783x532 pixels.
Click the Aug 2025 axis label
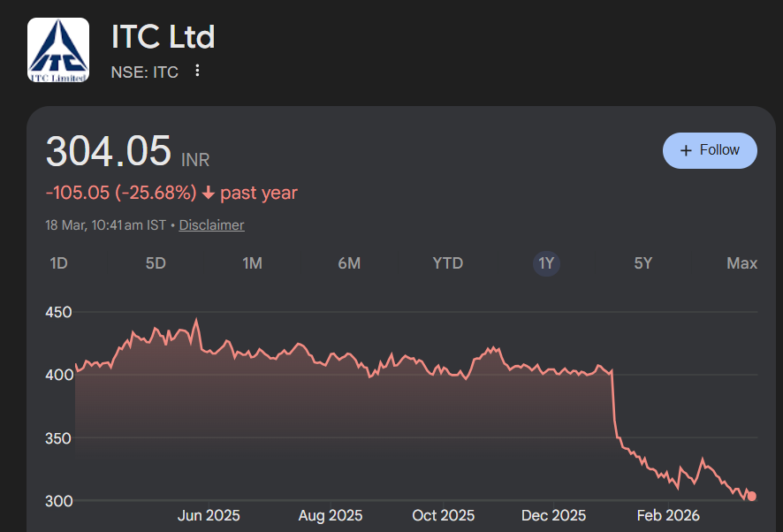(x=331, y=515)
